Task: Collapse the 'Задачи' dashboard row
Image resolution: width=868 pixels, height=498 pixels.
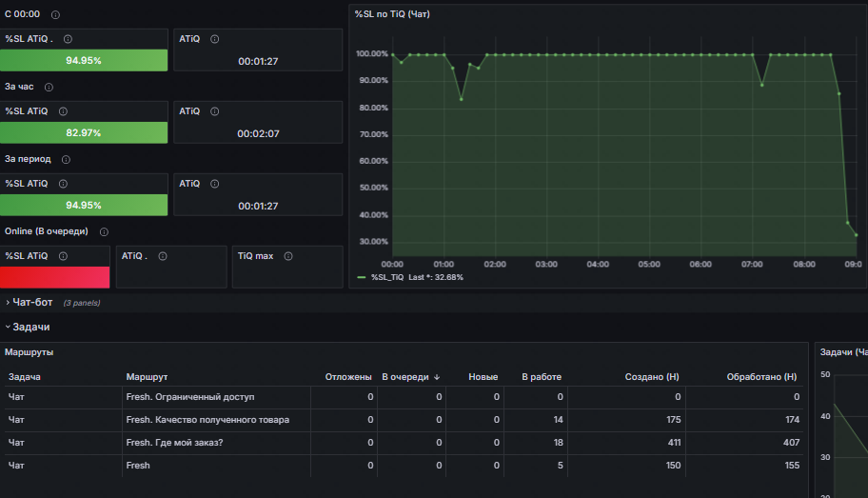Action: click(x=30, y=327)
